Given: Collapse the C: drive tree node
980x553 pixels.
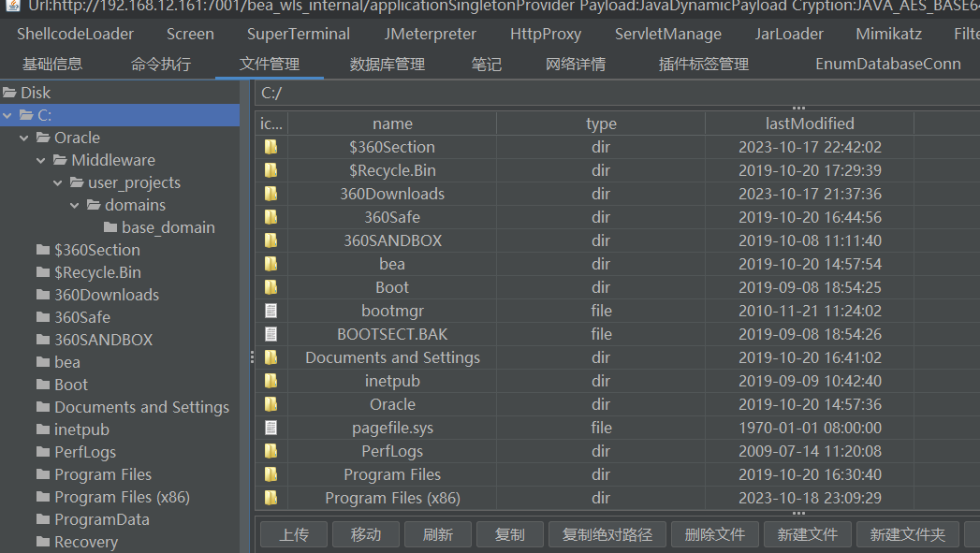Looking at the screenshot, I should pyautogui.click(x=7, y=115).
